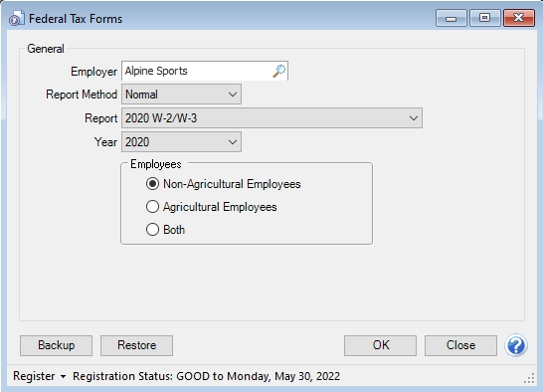Choose the Both employees option

click(x=152, y=230)
